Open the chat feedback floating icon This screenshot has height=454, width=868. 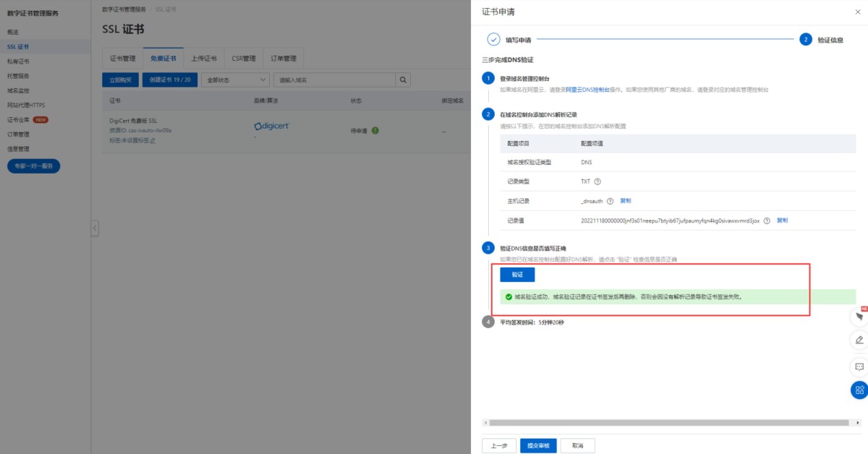(859, 367)
